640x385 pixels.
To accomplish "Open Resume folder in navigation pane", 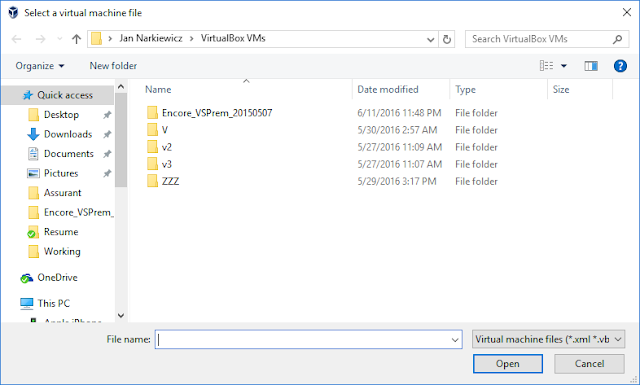I will [x=61, y=232].
